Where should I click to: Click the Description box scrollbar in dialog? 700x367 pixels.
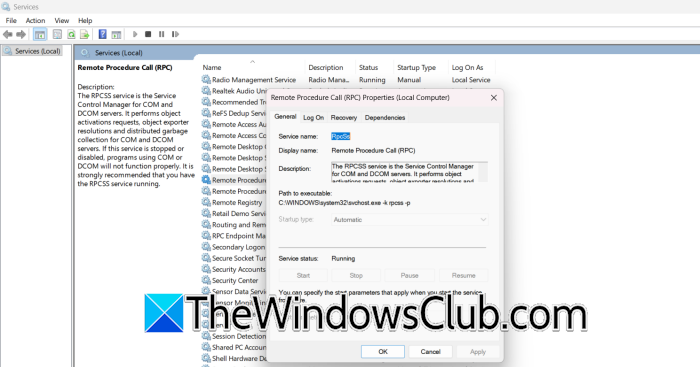click(x=483, y=172)
